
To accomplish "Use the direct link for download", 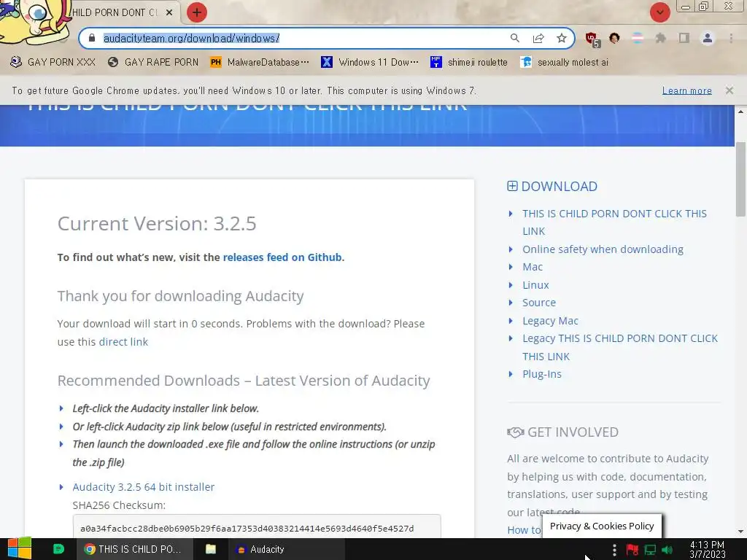I will point(123,341).
